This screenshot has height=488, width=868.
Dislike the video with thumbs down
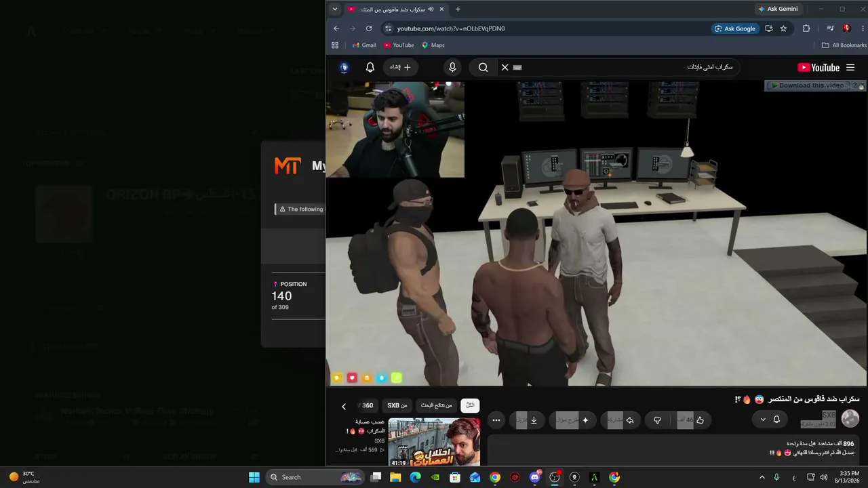657,420
